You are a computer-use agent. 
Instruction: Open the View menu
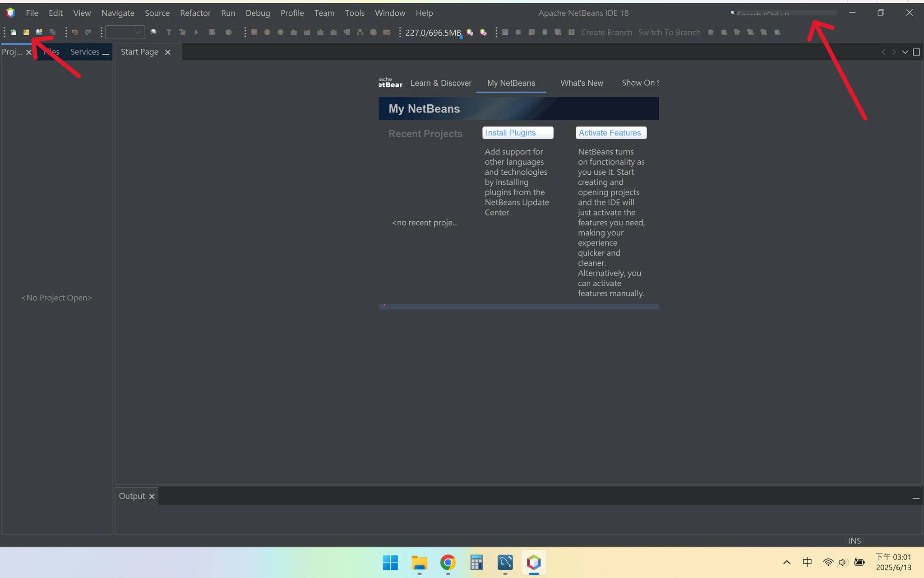tap(82, 13)
